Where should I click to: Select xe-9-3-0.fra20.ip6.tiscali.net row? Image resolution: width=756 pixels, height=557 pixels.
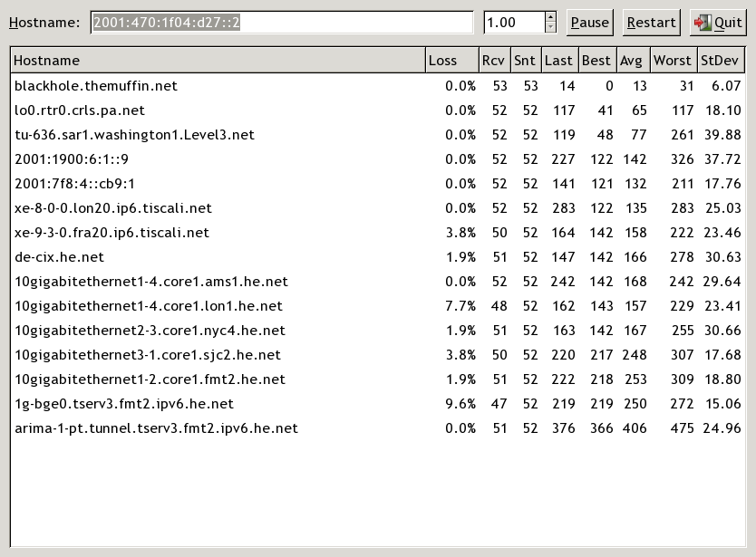[378, 233]
